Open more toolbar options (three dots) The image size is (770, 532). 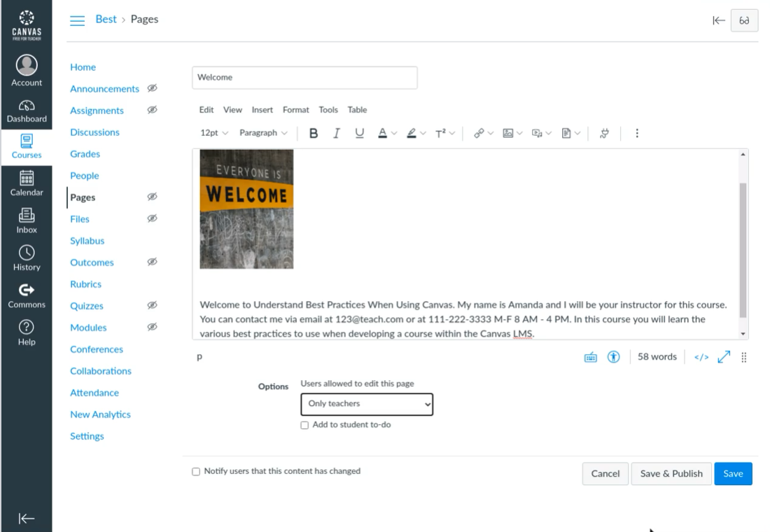click(637, 133)
